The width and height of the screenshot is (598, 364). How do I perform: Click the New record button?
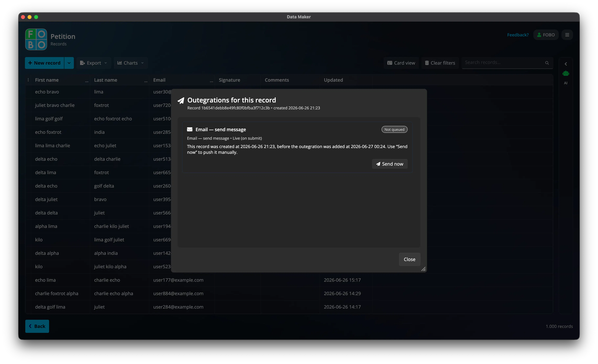coord(44,63)
